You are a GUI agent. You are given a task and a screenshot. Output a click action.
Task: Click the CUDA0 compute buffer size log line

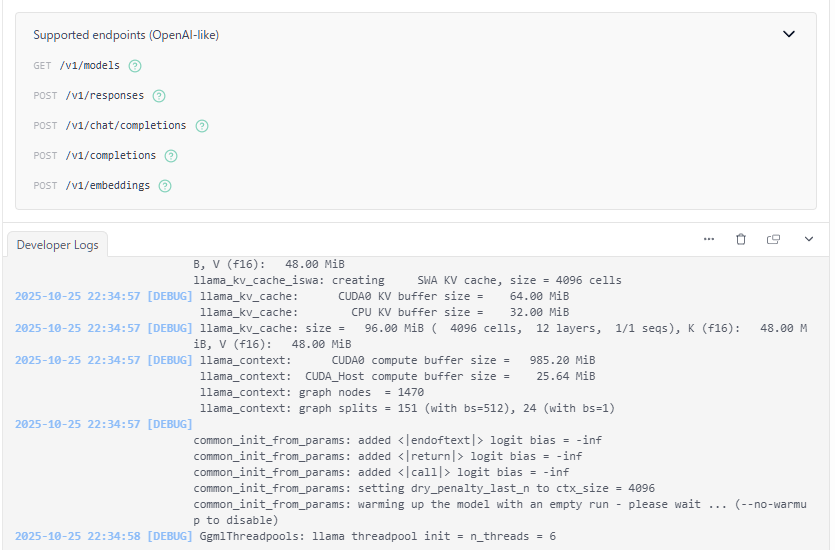point(398,360)
